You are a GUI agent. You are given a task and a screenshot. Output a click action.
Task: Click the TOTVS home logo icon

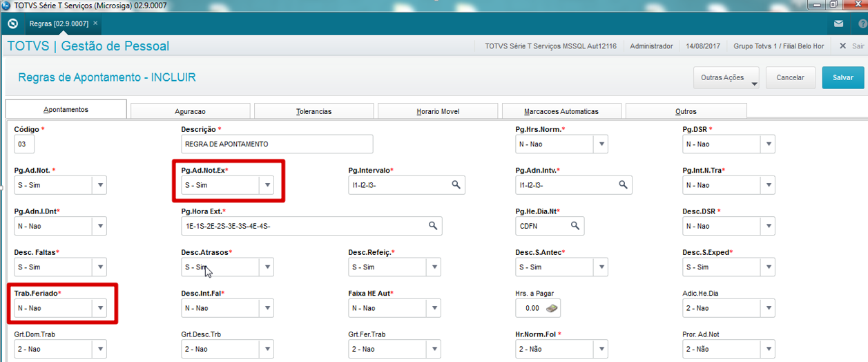[12, 23]
